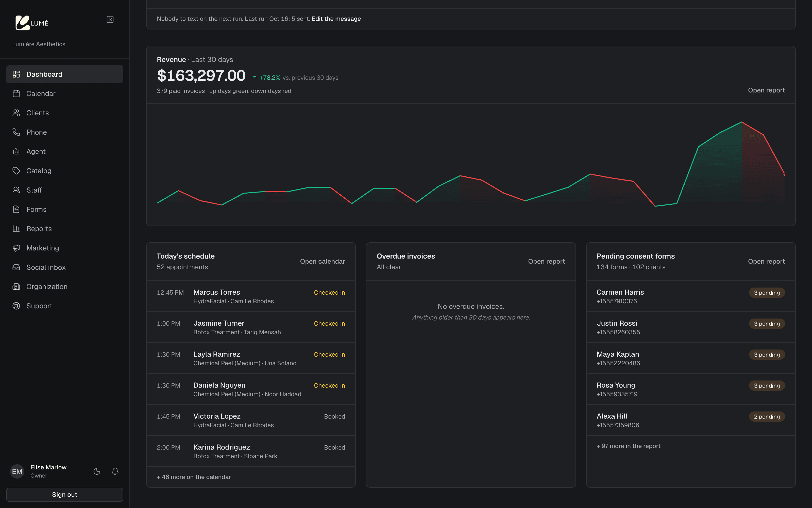Open Jasmine Turner appointment row
The image size is (812, 508).
click(251, 327)
